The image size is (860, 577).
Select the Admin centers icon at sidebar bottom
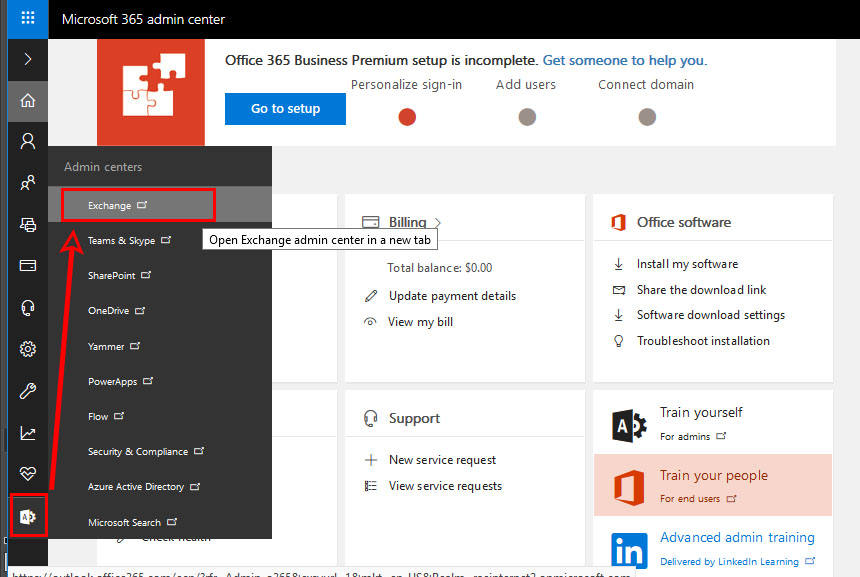(x=27, y=515)
